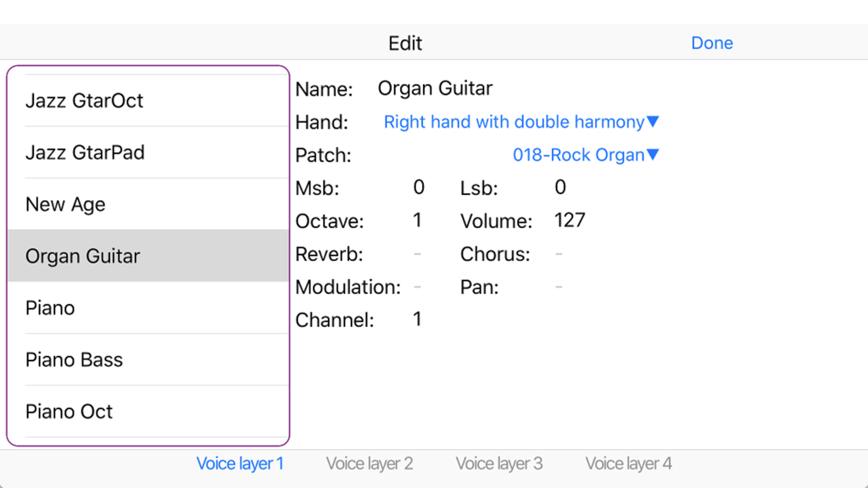Image resolution: width=868 pixels, height=488 pixels.
Task: Open the Voice layer 4 tab
Action: click(628, 463)
